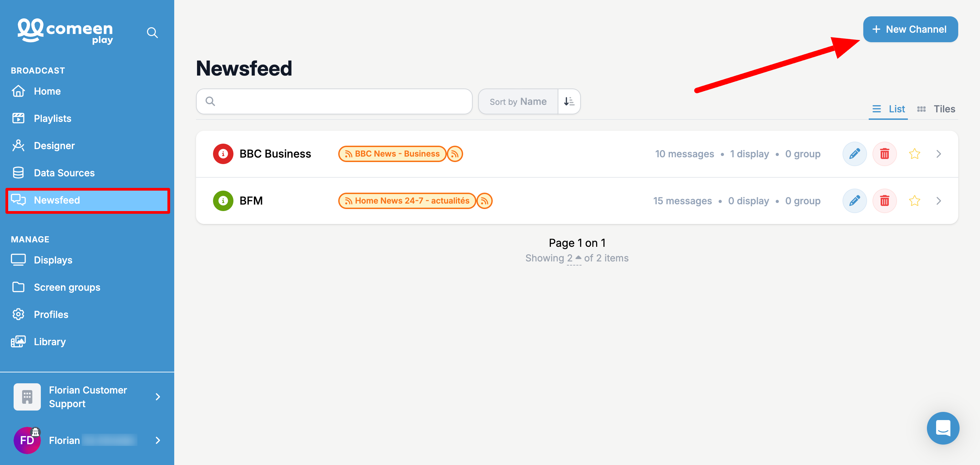The height and width of the screenshot is (465, 980).
Task: Favorite the BBC Business channel star
Action: [x=914, y=154]
